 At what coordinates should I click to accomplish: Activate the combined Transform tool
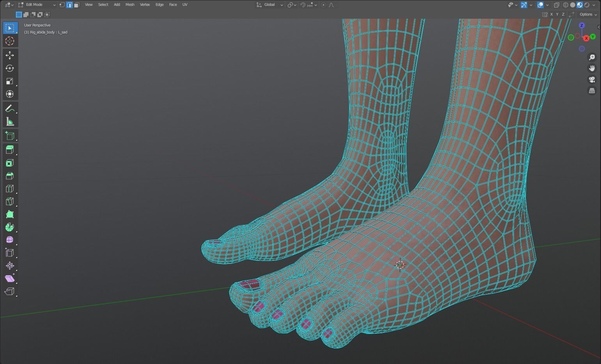tap(10, 94)
